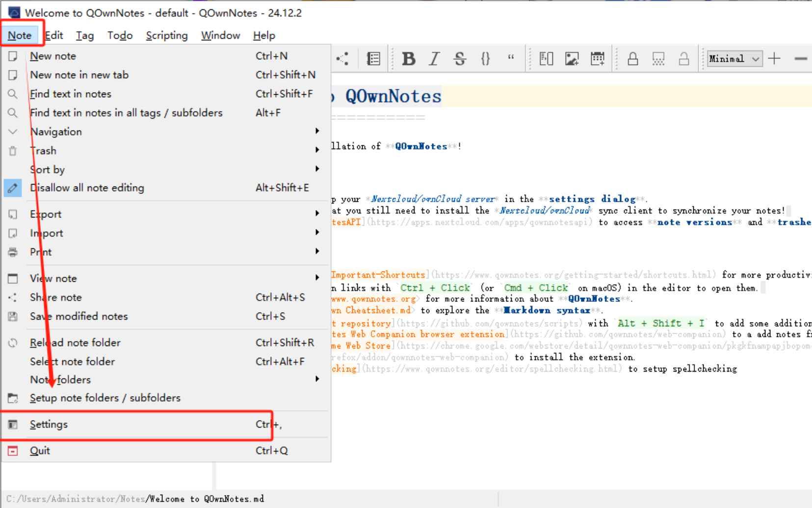Expand the Export submenu
The image size is (812, 508).
point(45,214)
